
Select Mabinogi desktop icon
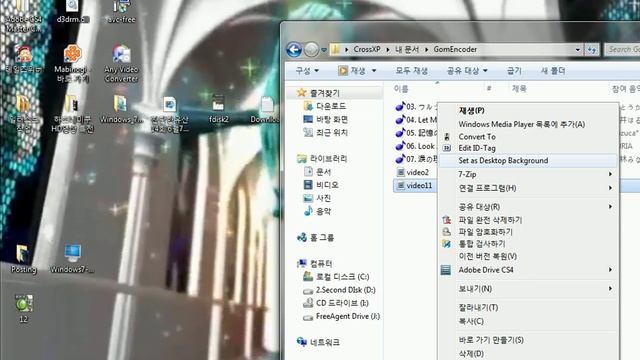coord(72,64)
